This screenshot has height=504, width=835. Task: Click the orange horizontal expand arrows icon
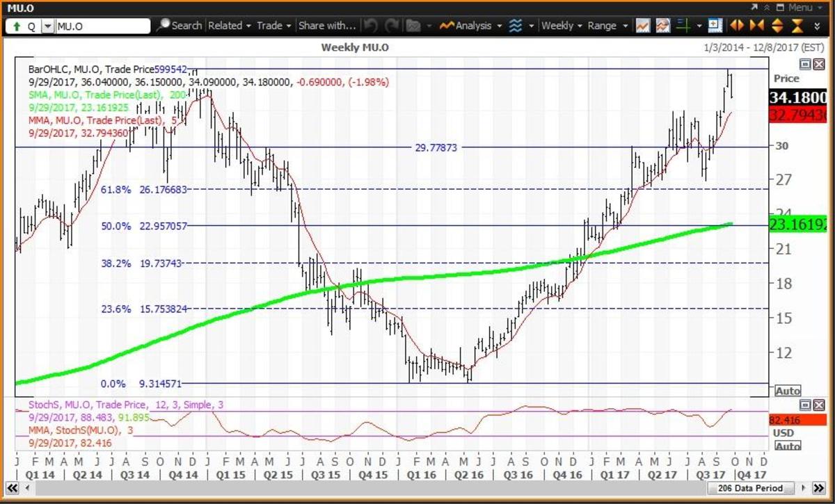tap(738, 26)
